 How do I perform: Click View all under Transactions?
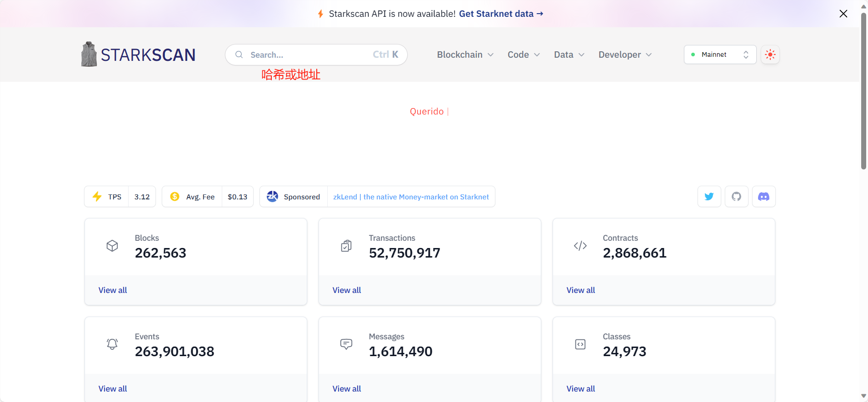click(347, 290)
